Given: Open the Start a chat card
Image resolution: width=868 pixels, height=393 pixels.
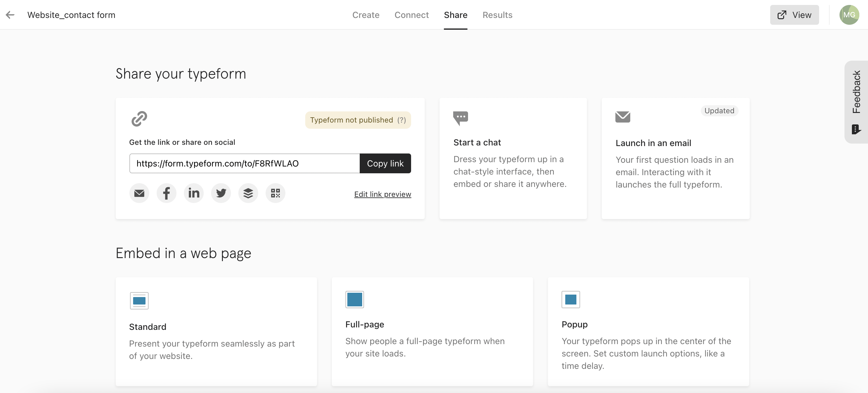Looking at the screenshot, I should pyautogui.click(x=513, y=159).
